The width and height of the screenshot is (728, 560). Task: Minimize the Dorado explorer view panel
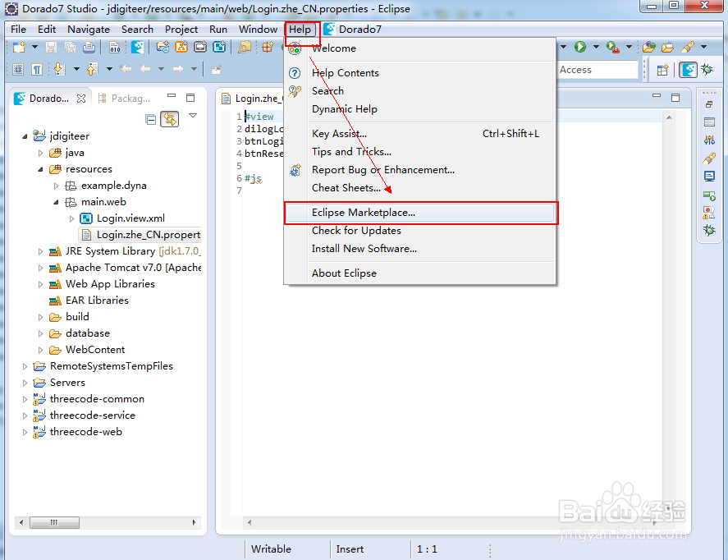172,96
